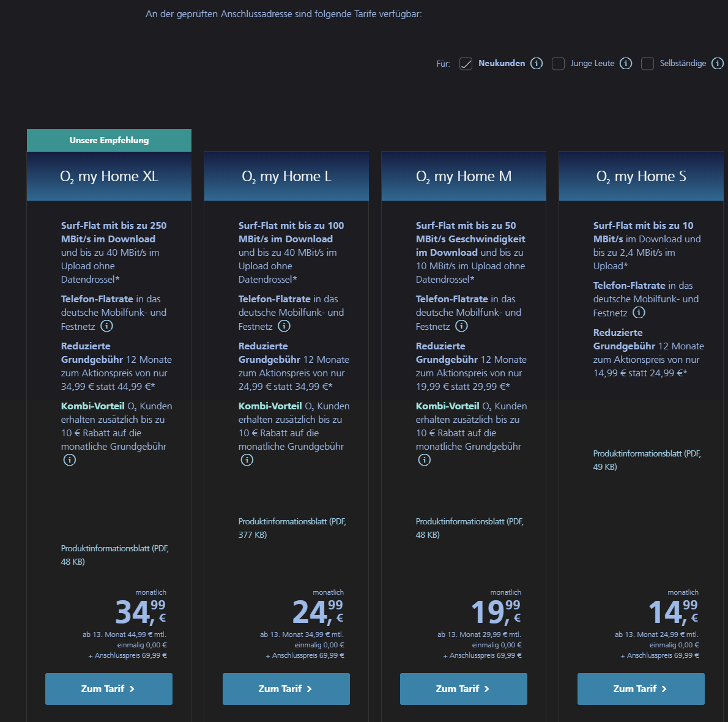Click 'Surf-Flat mit bis zu 250' text
Screen dimensions: 728x722
coord(114,226)
